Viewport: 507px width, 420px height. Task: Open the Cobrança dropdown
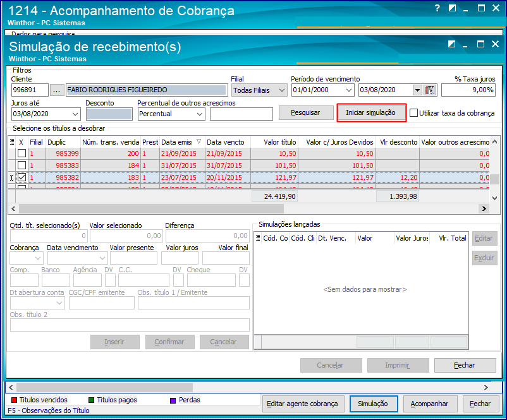tap(38, 258)
